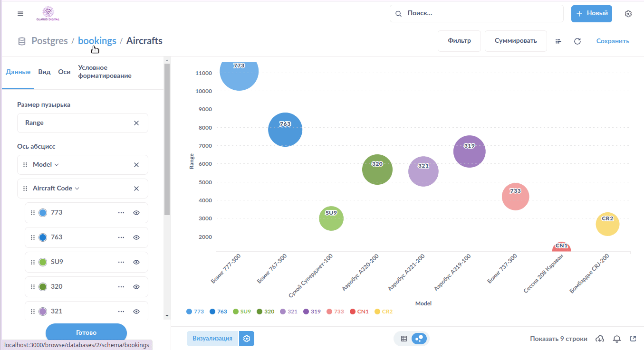The image size is (644, 350).
Task: Click the alert bell icon
Action: [617, 339]
